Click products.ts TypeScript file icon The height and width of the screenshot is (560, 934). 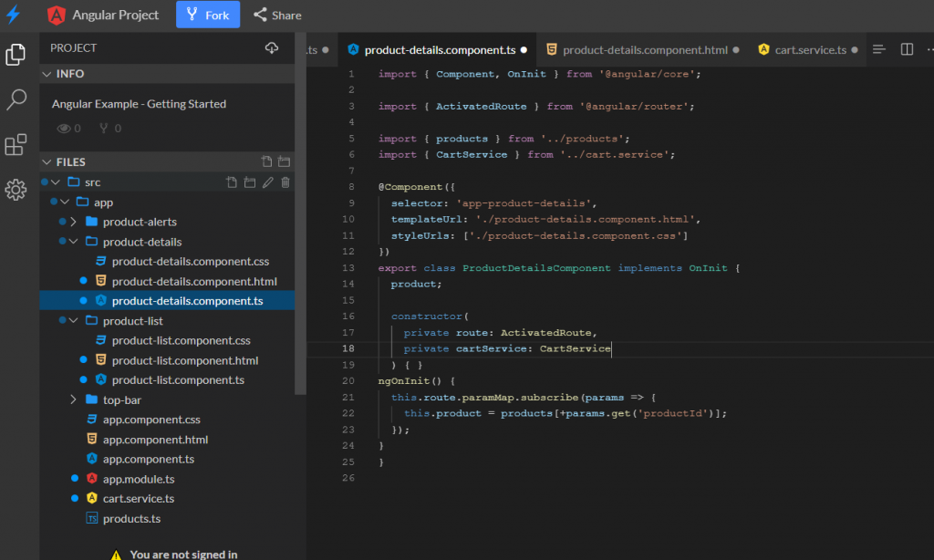coord(92,518)
